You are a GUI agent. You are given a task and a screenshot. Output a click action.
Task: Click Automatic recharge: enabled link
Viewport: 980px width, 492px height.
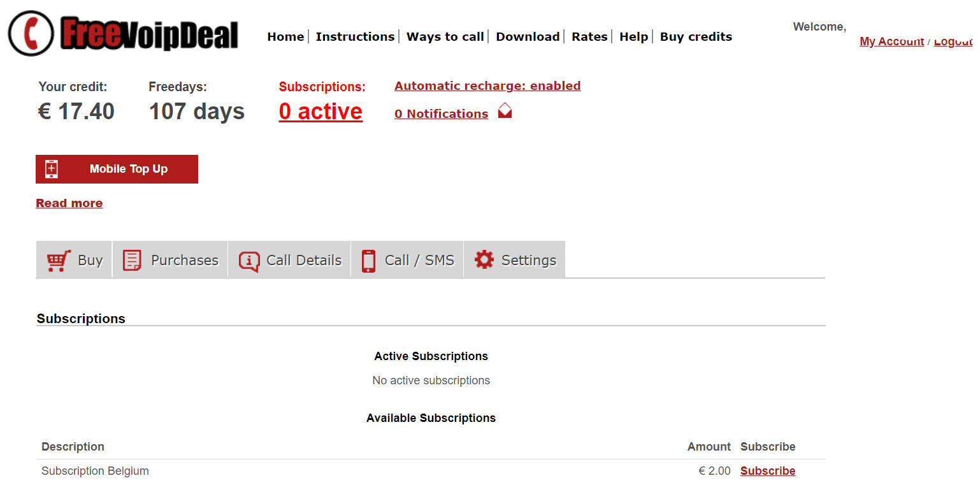tap(487, 86)
